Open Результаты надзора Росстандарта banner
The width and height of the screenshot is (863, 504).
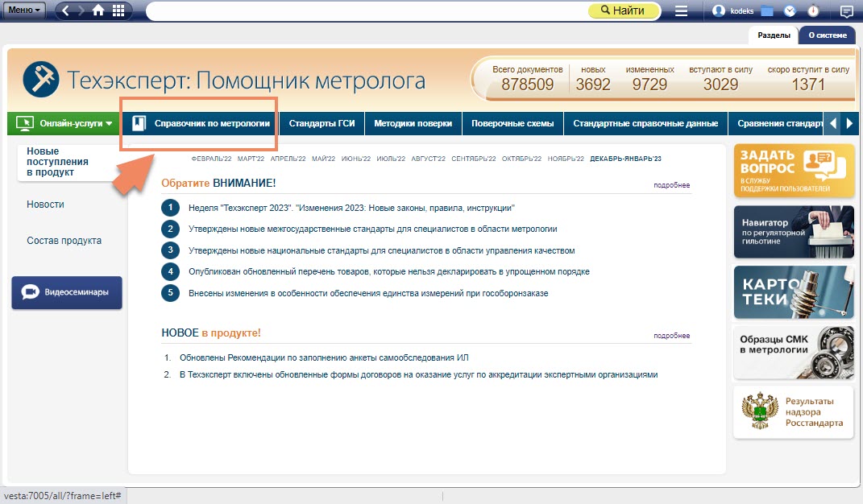tap(794, 412)
